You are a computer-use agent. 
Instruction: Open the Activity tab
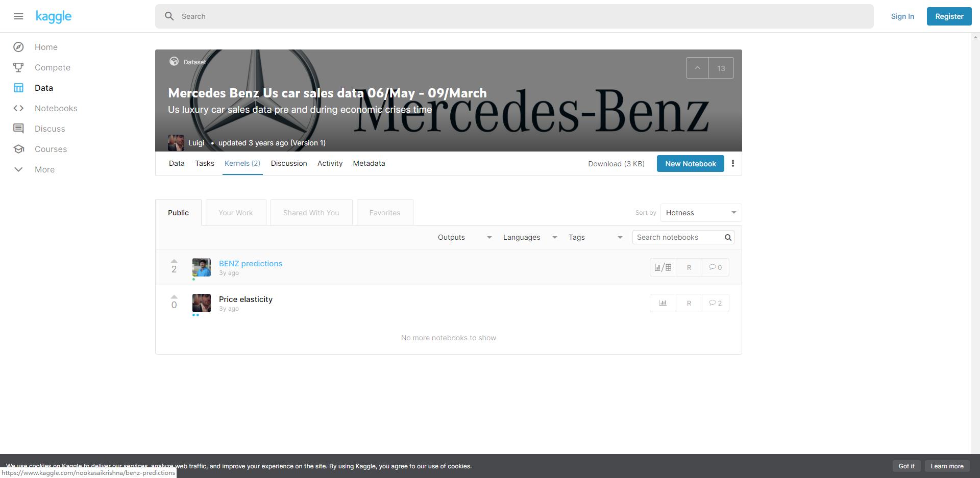click(330, 163)
